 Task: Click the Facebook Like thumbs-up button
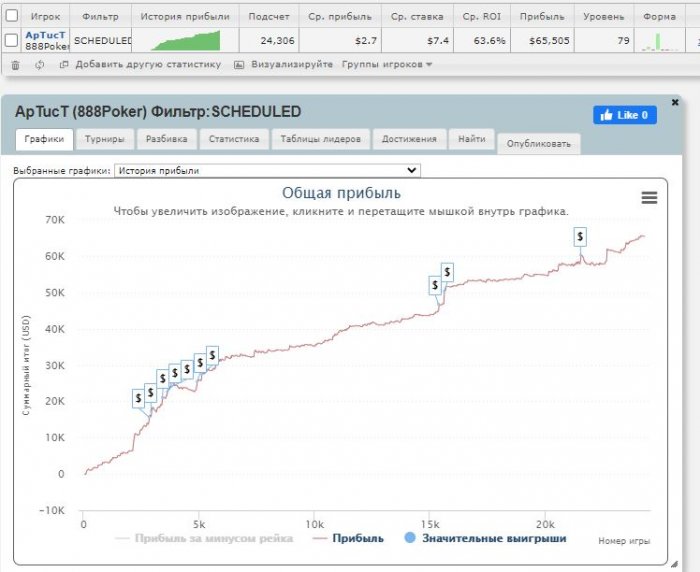tap(625, 115)
